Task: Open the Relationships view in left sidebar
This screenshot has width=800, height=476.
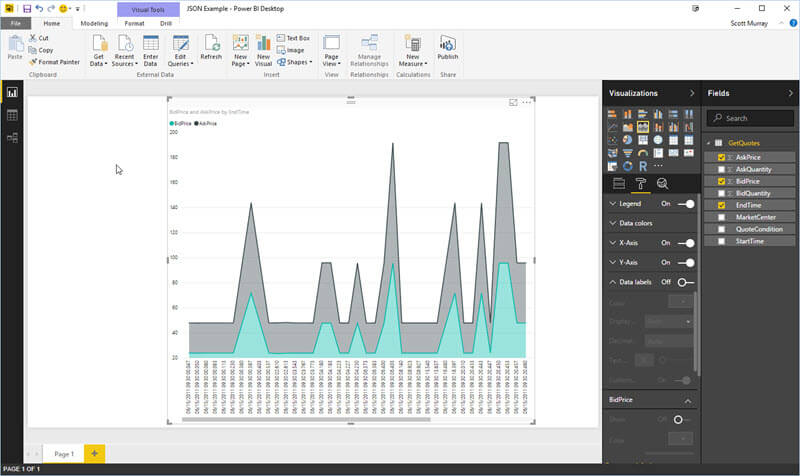Action: (x=13, y=137)
